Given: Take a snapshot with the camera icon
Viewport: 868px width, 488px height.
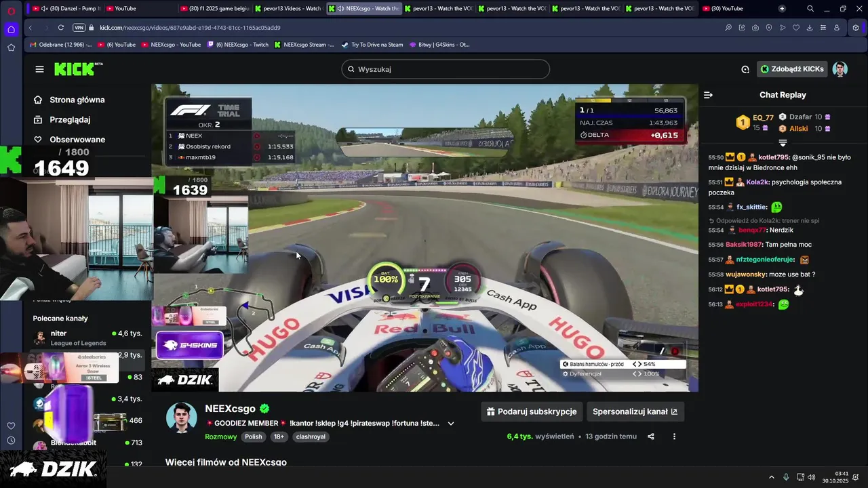Looking at the screenshot, I should coord(755,28).
